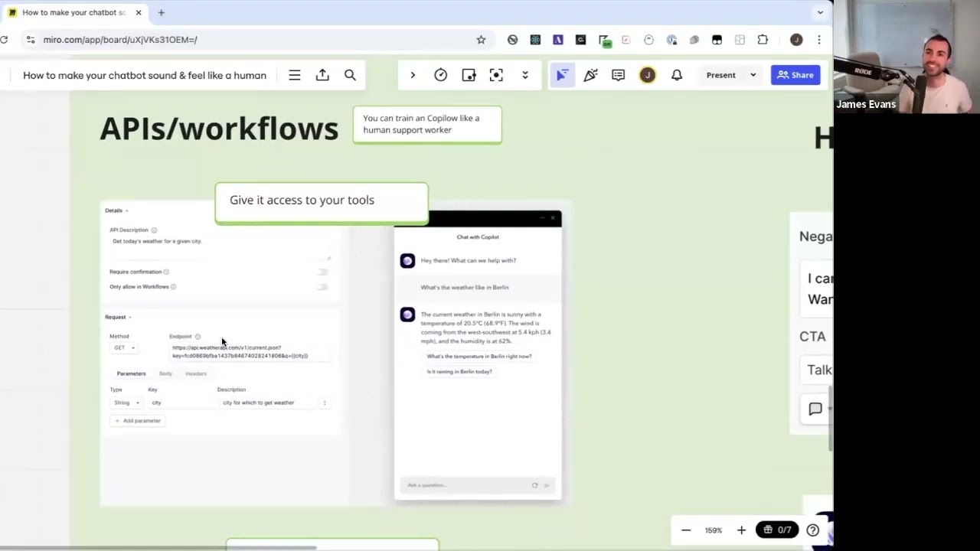Select Give it access to your tools note
Image resolution: width=980 pixels, height=551 pixels.
click(322, 202)
